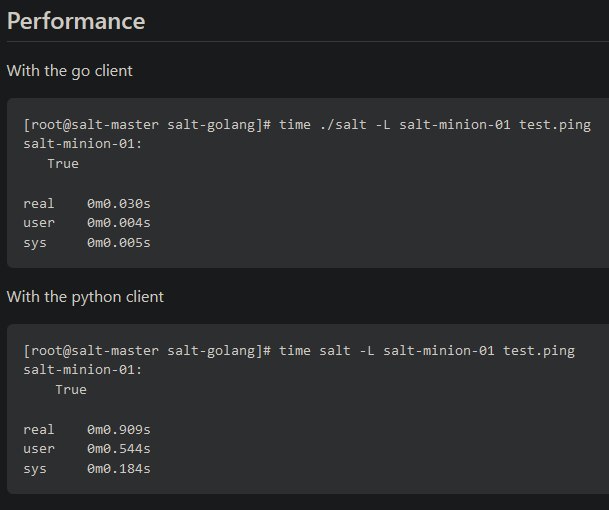Select the real 0m0.909s timing line
Screen dimensions: 609x510
click(87, 430)
